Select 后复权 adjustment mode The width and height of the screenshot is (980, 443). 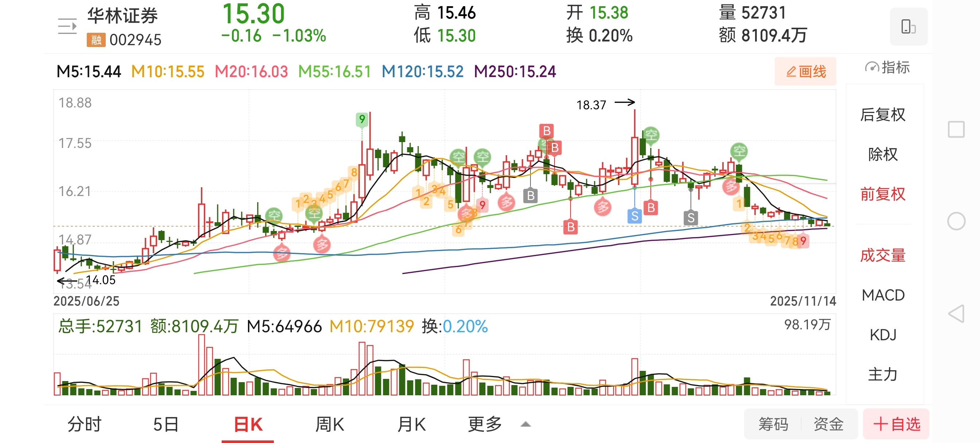pos(883,115)
